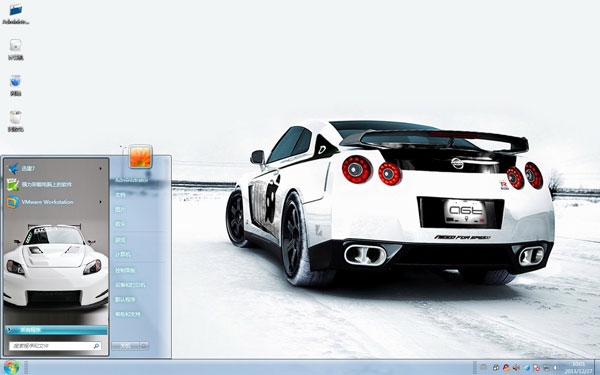Image resolution: width=600 pixels, height=375 pixels.
Task: Open the Recycle Bin desktop icon
Action: pyautogui.click(x=15, y=121)
